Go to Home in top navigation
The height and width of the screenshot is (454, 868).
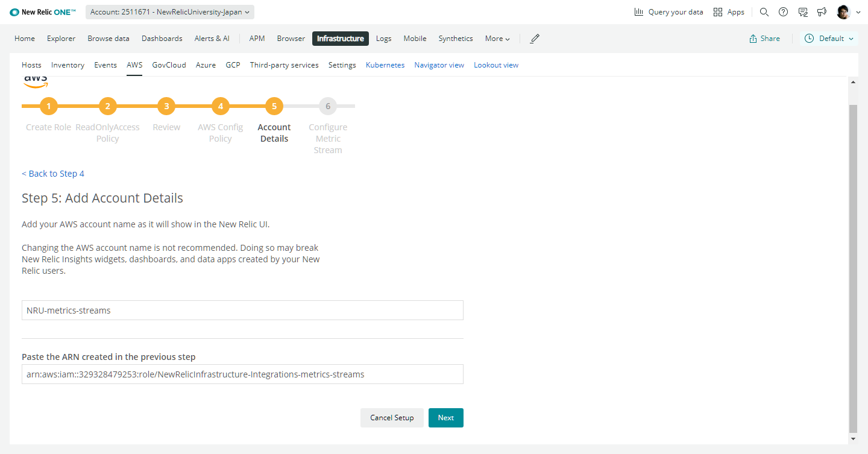click(25, 39)
